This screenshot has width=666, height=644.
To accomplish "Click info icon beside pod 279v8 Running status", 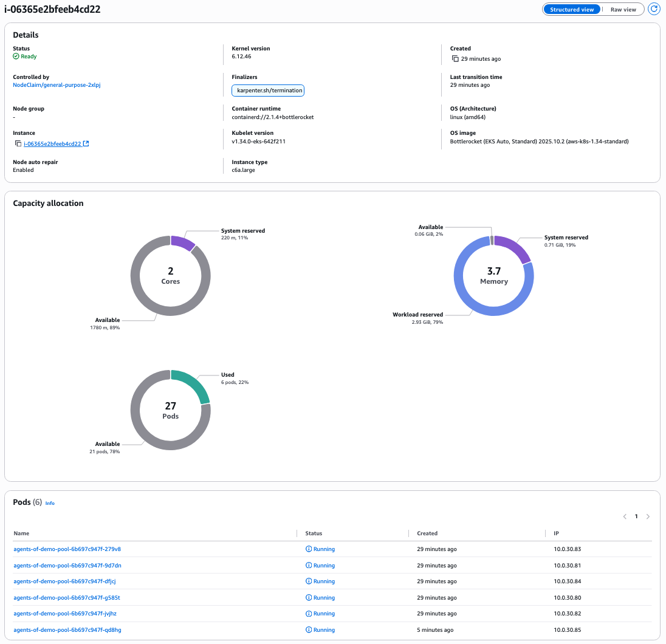I will (x=309, y=549).
